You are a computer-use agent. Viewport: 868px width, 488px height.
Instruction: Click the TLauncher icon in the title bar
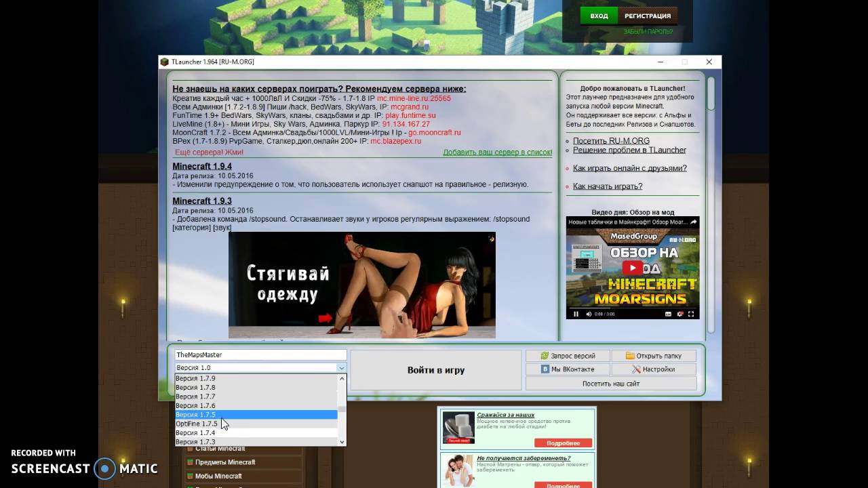point(165,62)
